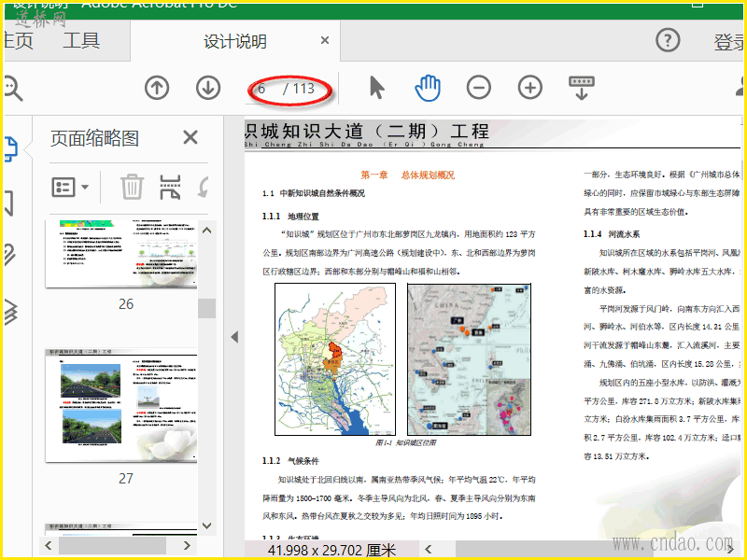
Task: Click thumbnail panel horizontal scroll left arrow
Action: [49, 545]
